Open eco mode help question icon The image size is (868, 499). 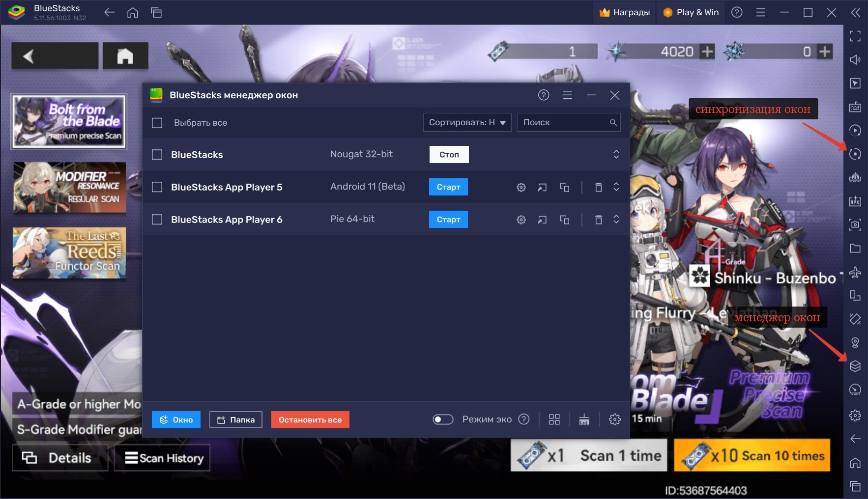coord(524,419)
